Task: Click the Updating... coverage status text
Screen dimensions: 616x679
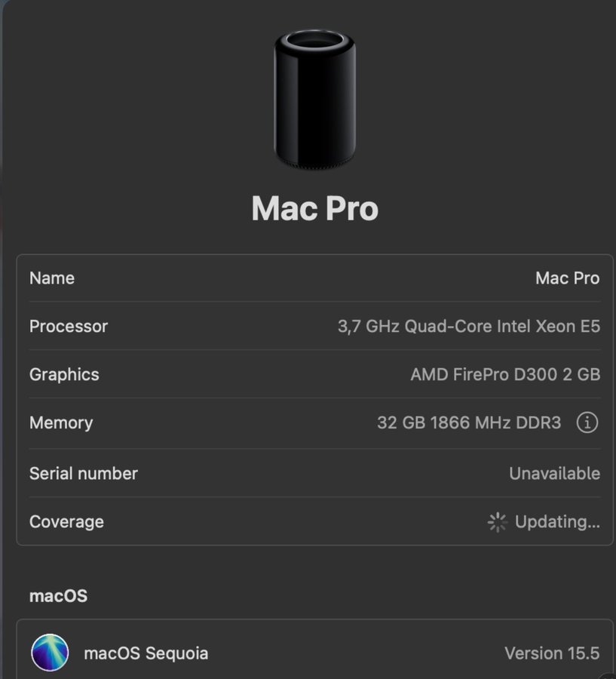Action: (x=557, y=522)
